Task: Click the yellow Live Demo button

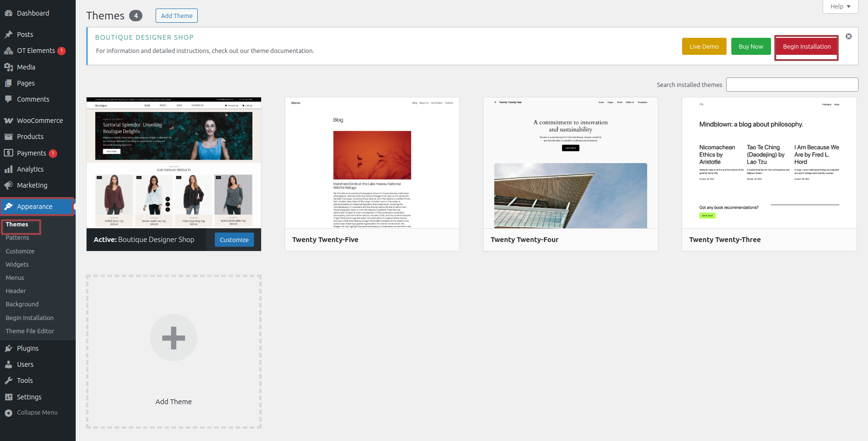Action: [704, 46]
